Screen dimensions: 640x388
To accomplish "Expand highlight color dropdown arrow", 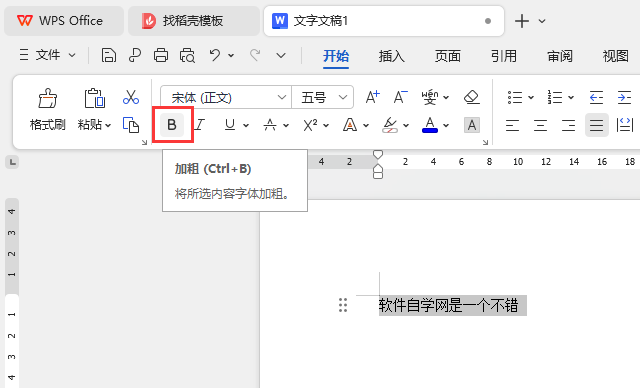I will point(406,126).
